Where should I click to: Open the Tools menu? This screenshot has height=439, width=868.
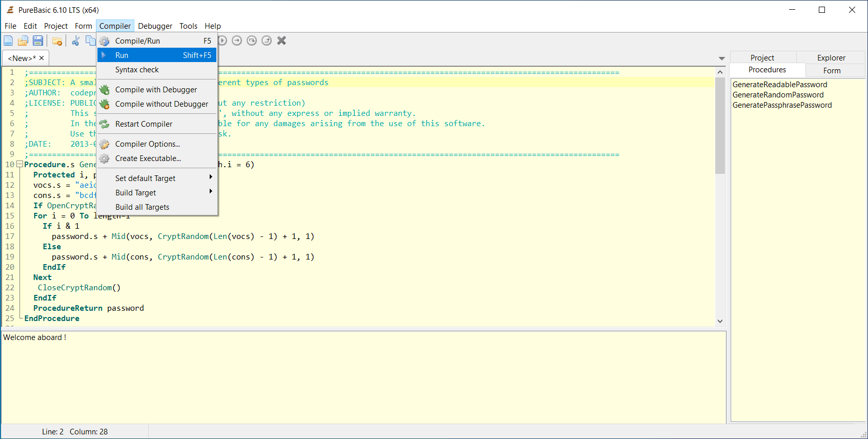click(x=188, y=26)
